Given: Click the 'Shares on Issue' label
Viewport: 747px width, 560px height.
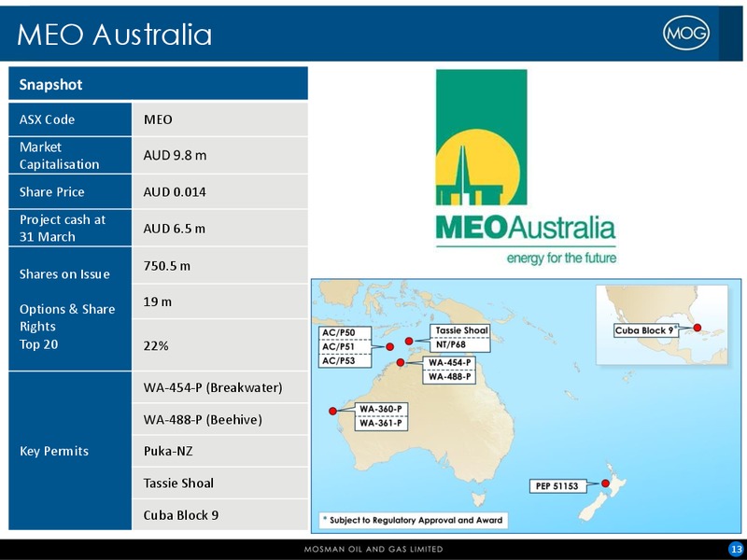Looking at the screenshot, I should pyautogui.click(x=64, y=274).
